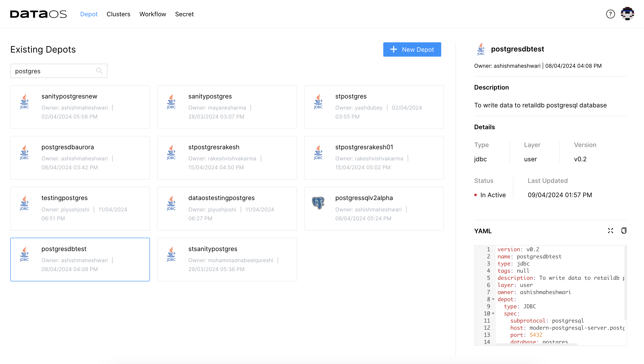The image size is (644, 364).
Task: Click the Existing Depots heading
Action: click(43, 49)
